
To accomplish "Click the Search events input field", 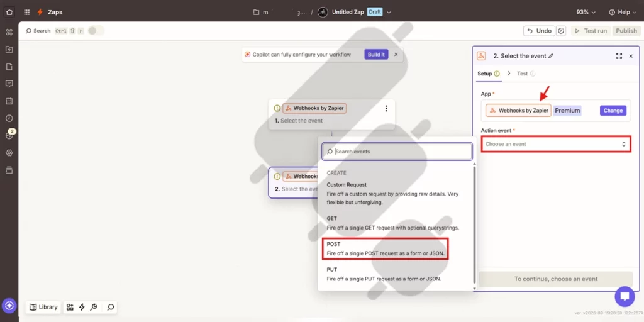I will [x=397, y=152].
